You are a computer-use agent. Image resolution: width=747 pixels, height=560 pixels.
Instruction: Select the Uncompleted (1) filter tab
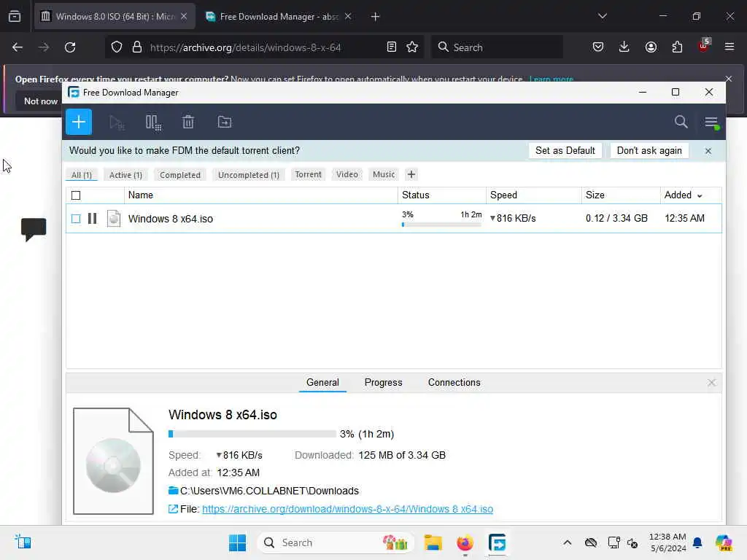tap(249, 175)
